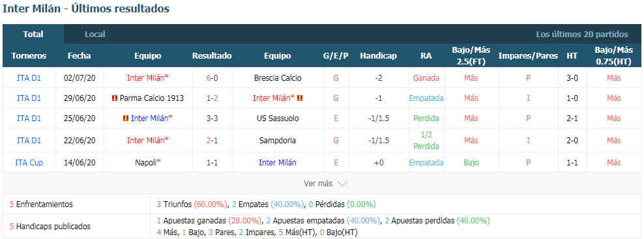Click the Bajo/Más 2.5(FT) column header
The width and height of the screenshot is (644, 239).
[x=471, y=56]
